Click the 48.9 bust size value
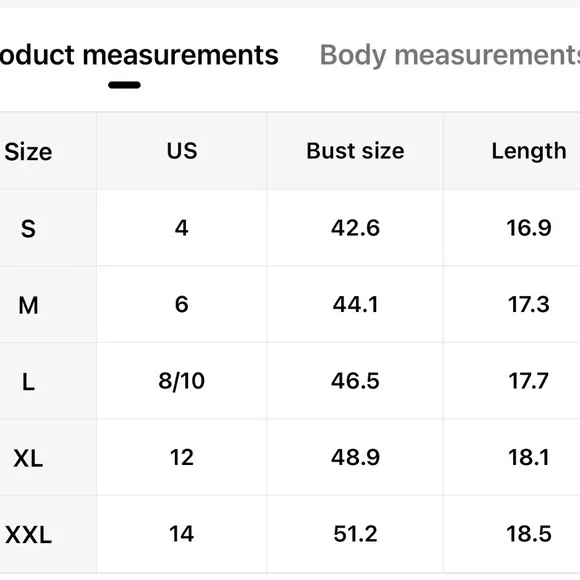 (x=355, y=457)
